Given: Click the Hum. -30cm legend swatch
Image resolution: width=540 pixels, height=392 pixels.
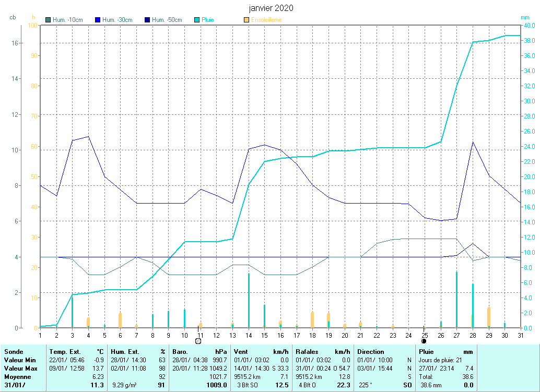Looking at the screenshot, I should coord(98,20).
